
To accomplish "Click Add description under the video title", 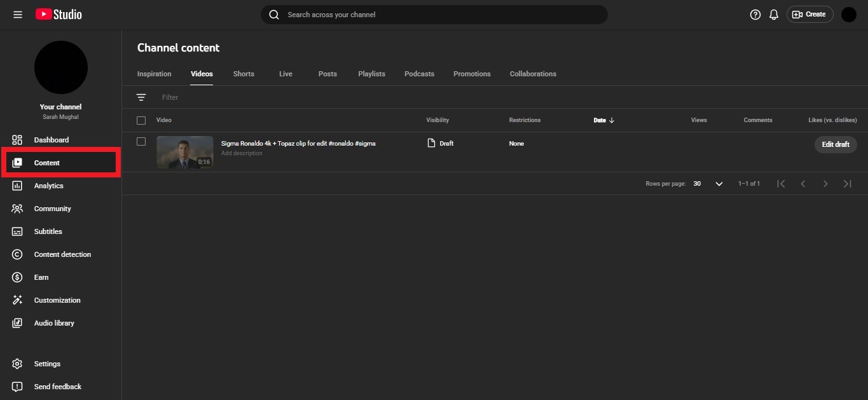I will point(242,153).
